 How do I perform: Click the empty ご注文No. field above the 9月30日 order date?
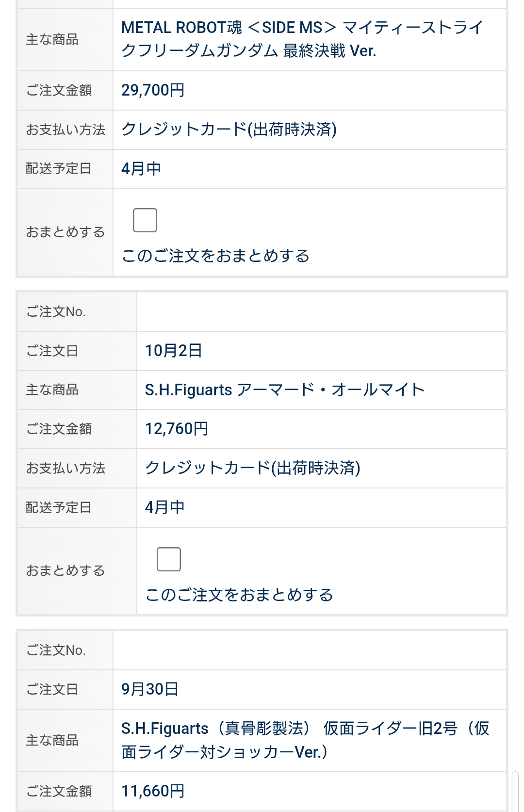(x=310, y=650)
